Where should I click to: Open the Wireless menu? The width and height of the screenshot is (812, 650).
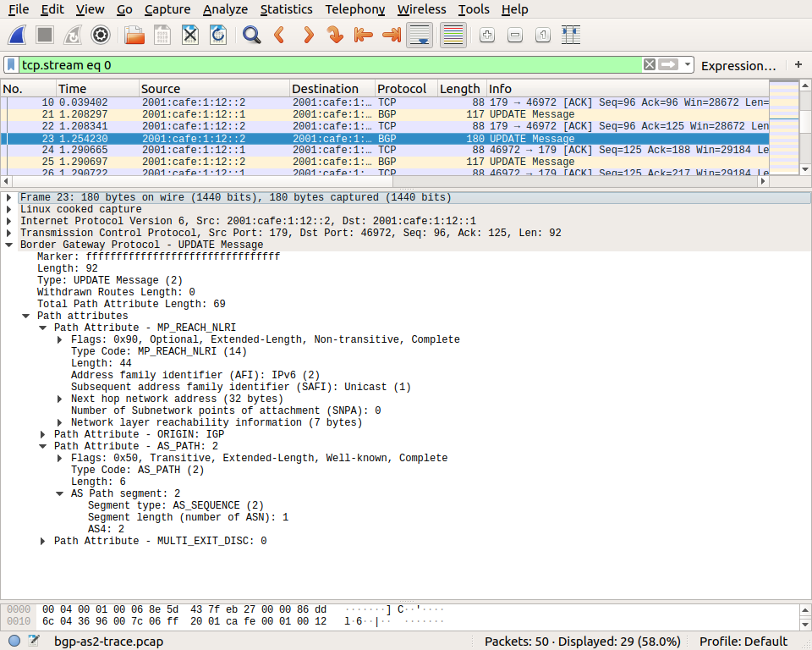[421, 9]
